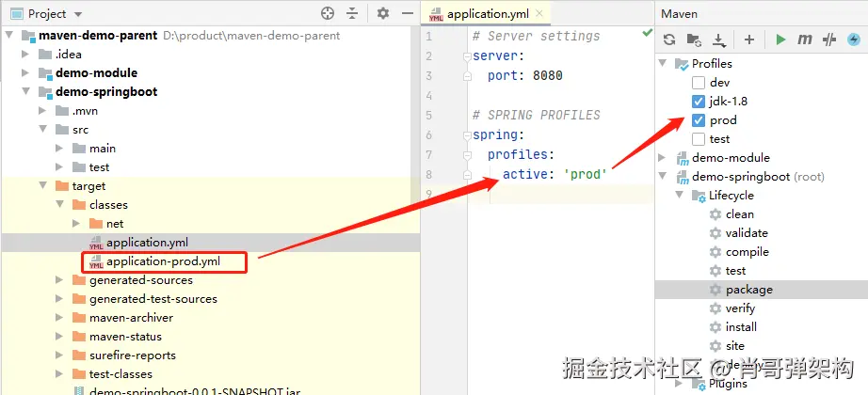Click the Maven panel title
Viewport: 868px width, 395px height.
coord(679,14)
